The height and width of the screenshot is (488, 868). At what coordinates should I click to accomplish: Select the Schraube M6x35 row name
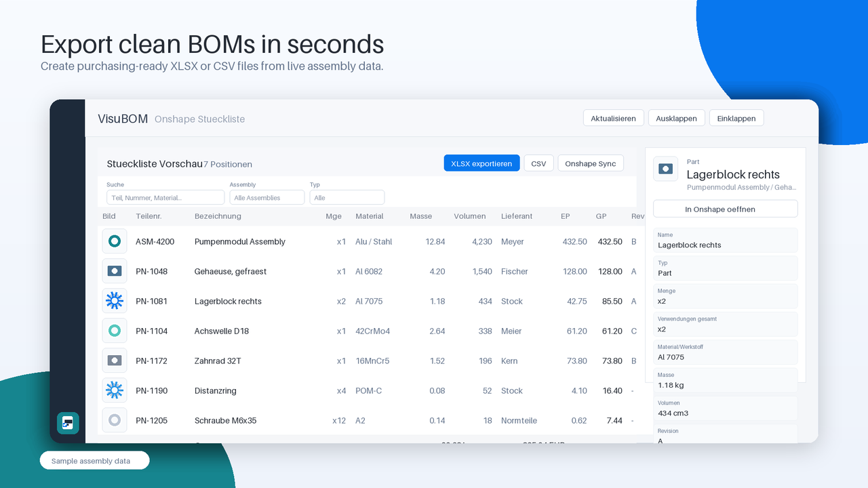click(x=225, y=420)
